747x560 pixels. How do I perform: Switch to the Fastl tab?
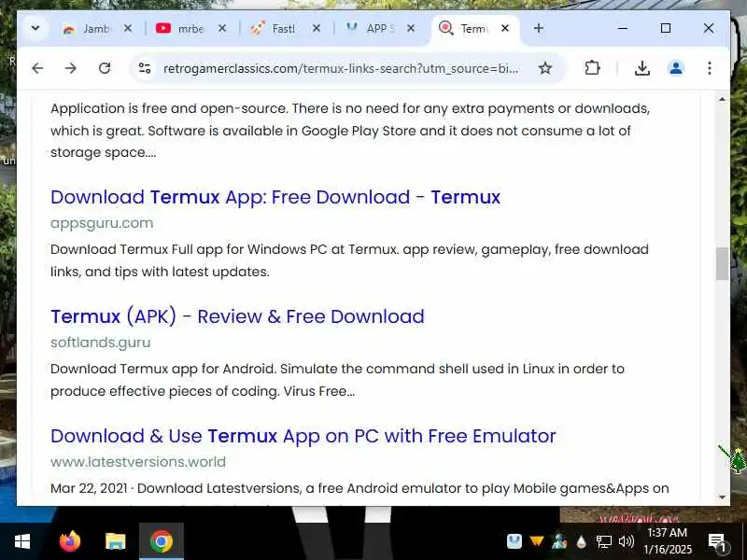[x=276, y=29]
